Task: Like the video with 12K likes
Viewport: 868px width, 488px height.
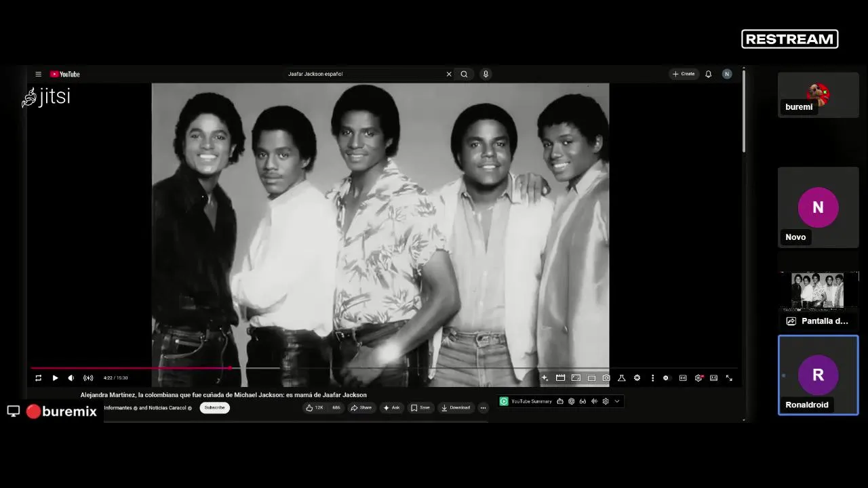Action: (314, 407)
